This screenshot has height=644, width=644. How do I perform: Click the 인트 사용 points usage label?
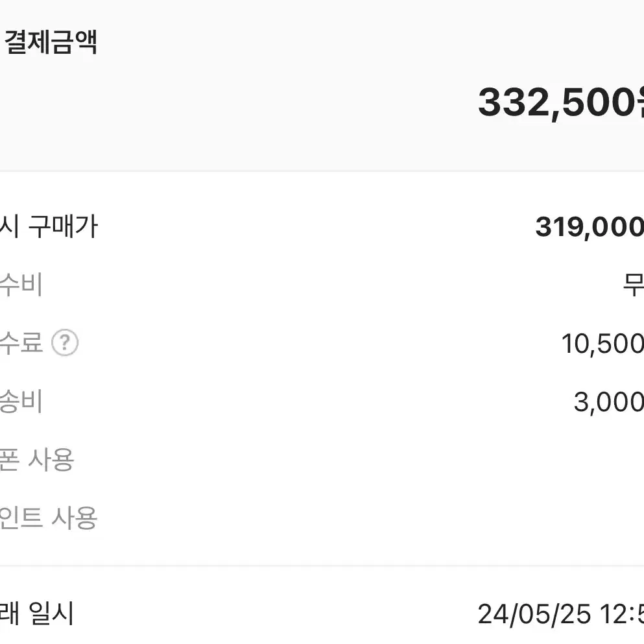tap(49, 518)
